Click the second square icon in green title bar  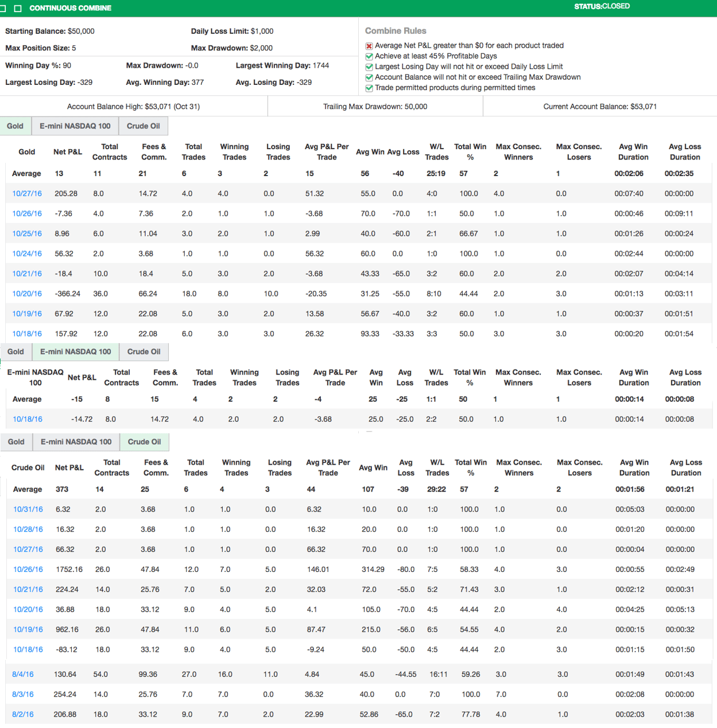click(19, 9)
